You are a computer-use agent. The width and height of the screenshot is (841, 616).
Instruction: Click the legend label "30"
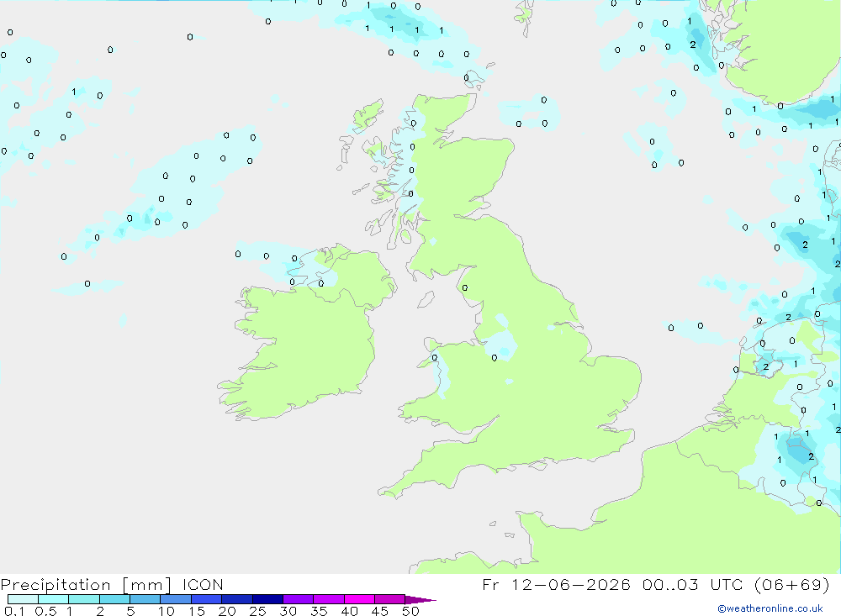coord(288,611)
